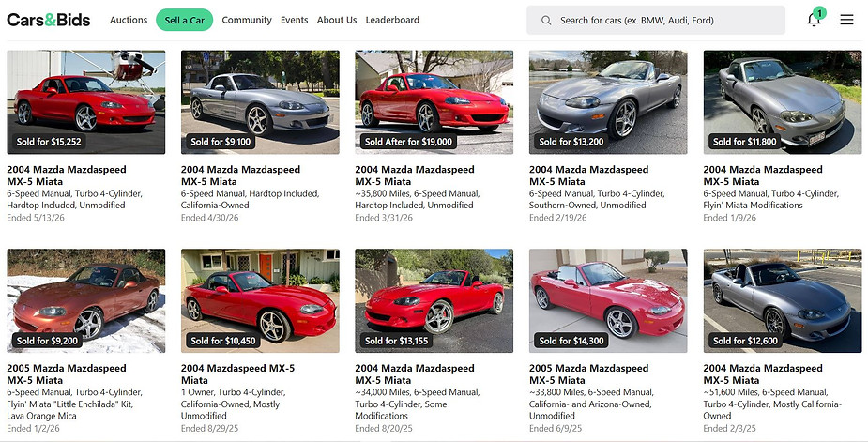Open the photo of Miata sold for $11,800
Viewport: 868px width, 442px height.
[783, 102]
